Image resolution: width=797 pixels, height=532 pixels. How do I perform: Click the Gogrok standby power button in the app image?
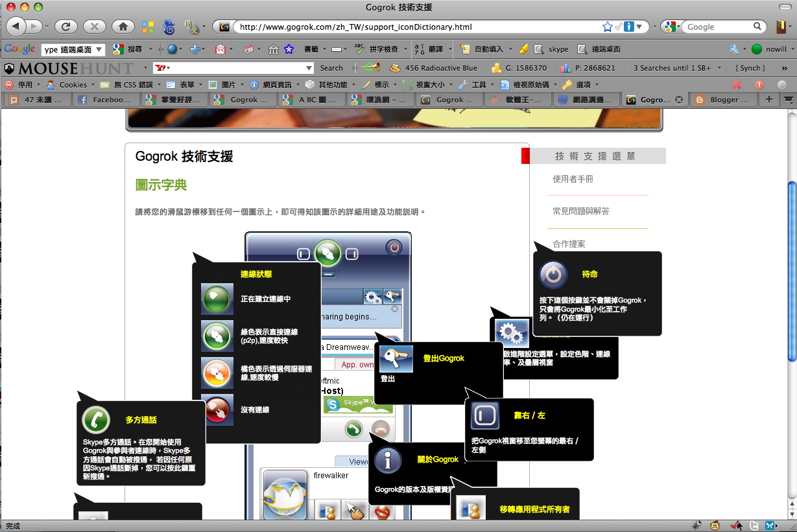point(394,247)
